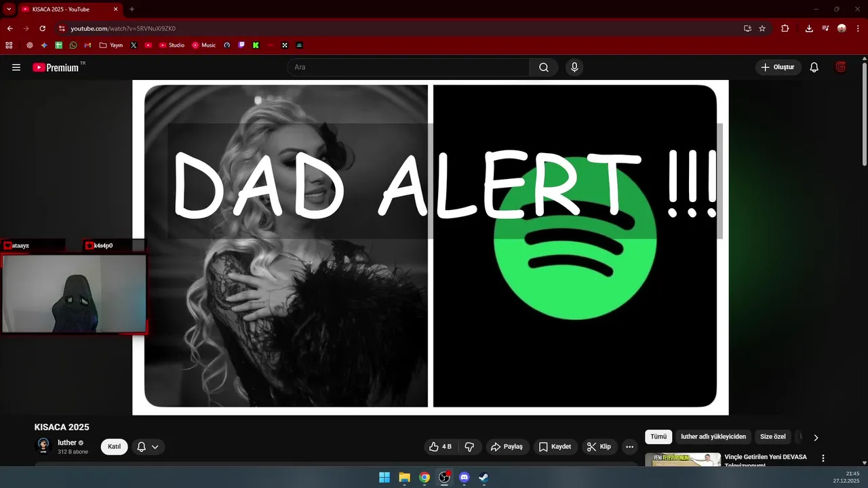
Task: Open the green Sheets bookmark
Action: 59,45
